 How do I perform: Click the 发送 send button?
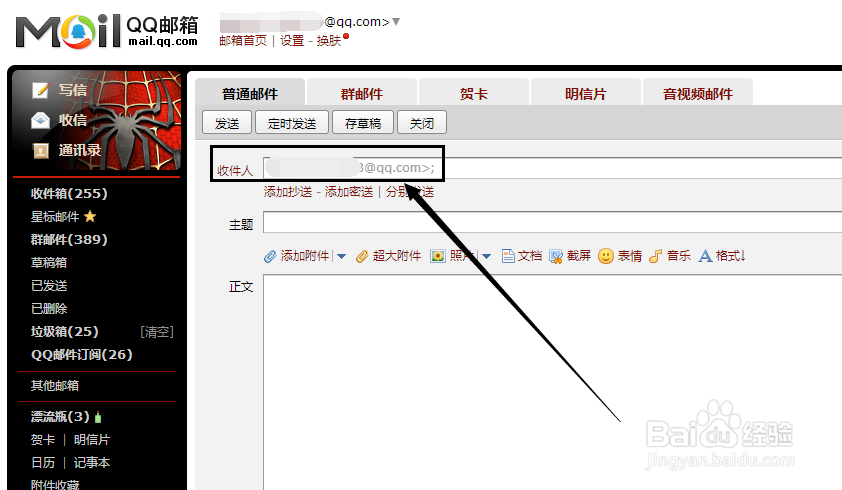227,123
